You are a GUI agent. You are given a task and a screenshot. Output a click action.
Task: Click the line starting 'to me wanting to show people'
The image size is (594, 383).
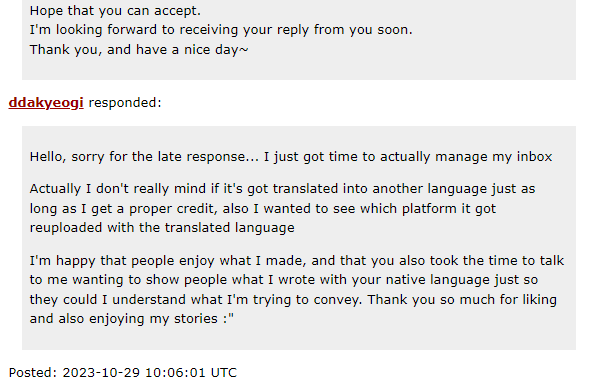click(x=284, y=280)
